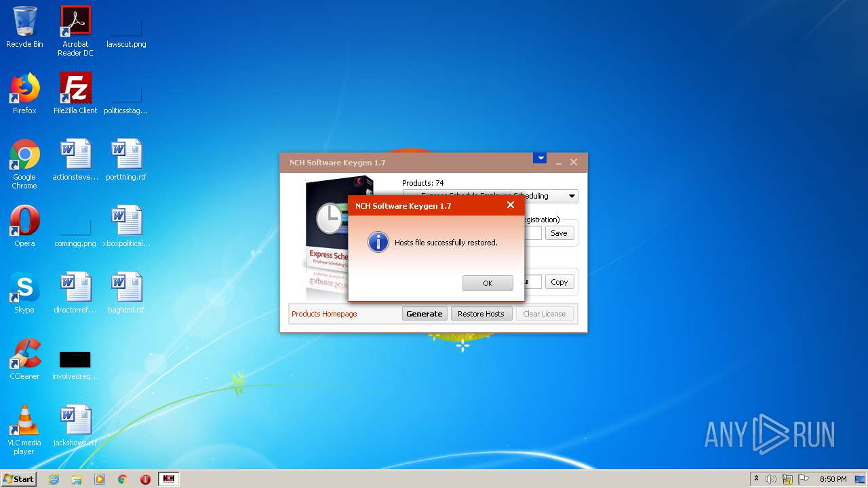868x488 pixels.
Task: Open the Firefox desktop shortcut
Action: 24,94
